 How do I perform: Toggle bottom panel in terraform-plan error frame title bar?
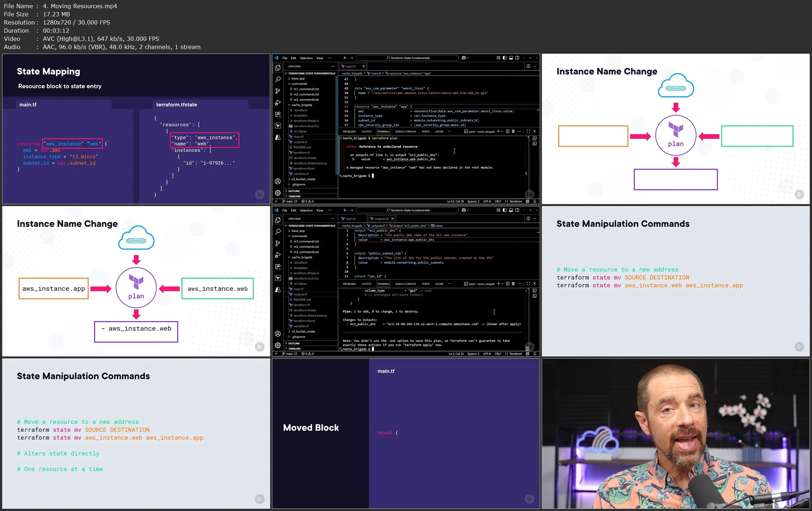coord(511,58)
